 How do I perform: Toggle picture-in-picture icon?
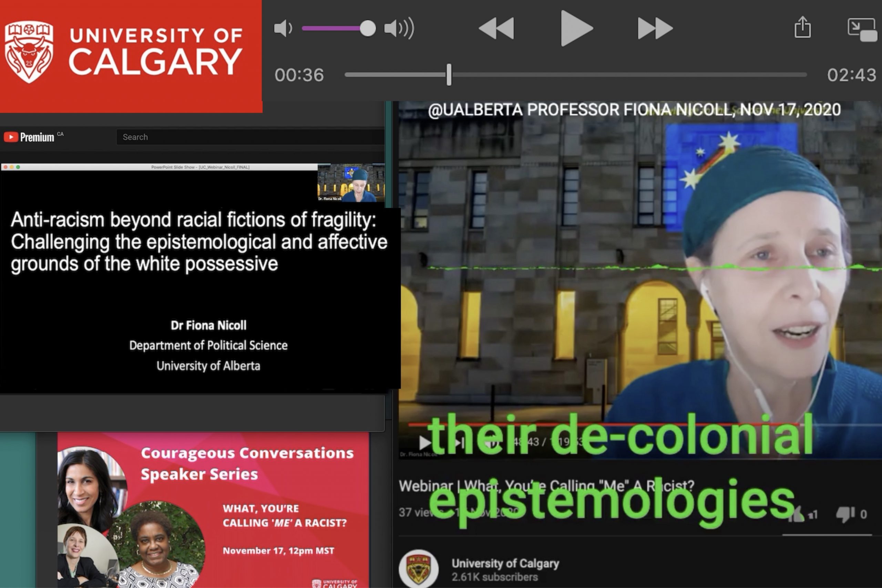[x=862, y=29]
